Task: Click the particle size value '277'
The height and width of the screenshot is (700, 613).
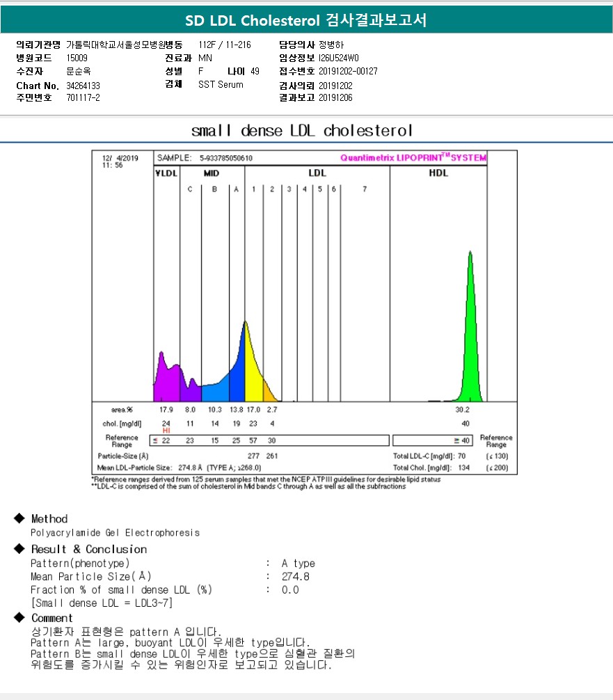Action: (x=253, y=456)
